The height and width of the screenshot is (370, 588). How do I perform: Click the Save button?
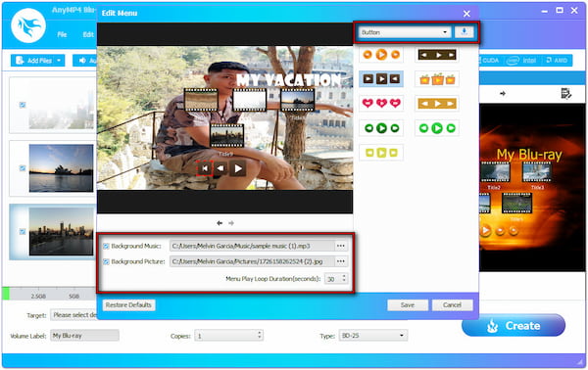pos(408,305)
